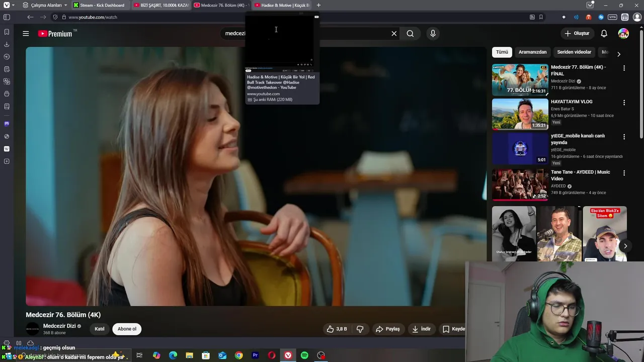Open YouTube notifications bell

[604, 34]
